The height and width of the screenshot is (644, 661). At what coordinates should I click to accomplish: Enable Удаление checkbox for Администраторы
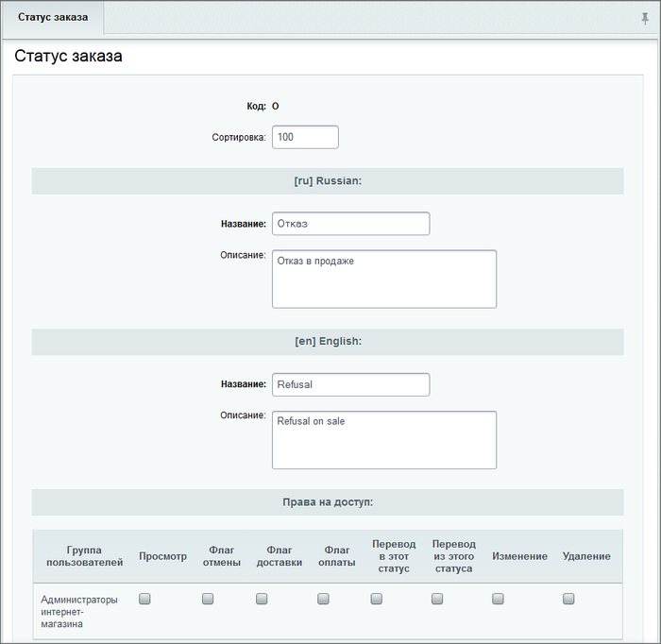[x=568, y=599]
